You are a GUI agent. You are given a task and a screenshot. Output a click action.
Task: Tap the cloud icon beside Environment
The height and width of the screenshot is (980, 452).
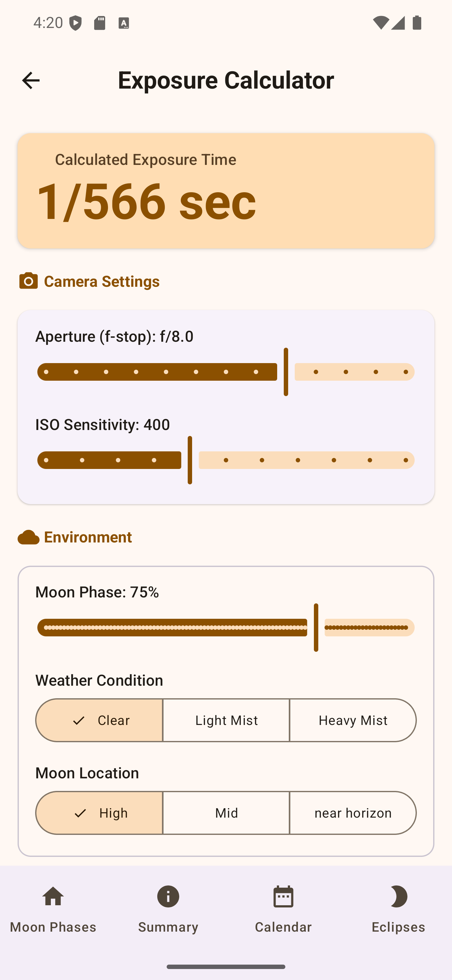click(x=29, y=537)
